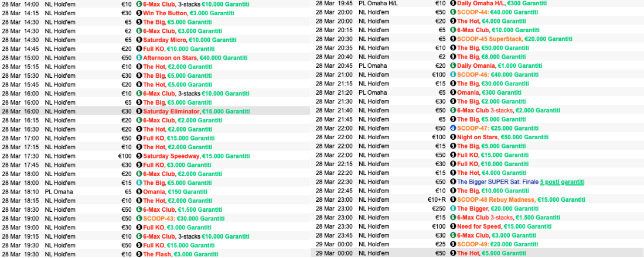Click 'NL Hold'em' in the Win The Button row
Image resolution: width=644 pixels, height=258 pixels.
[x=60, y=13]
